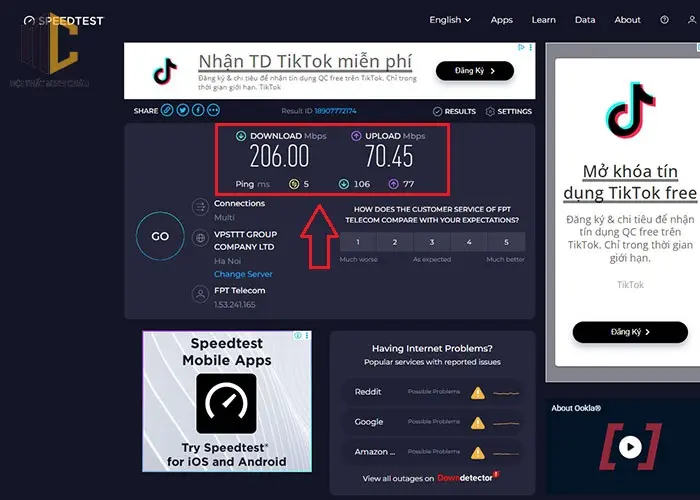Rate customer service as 2

395,242
